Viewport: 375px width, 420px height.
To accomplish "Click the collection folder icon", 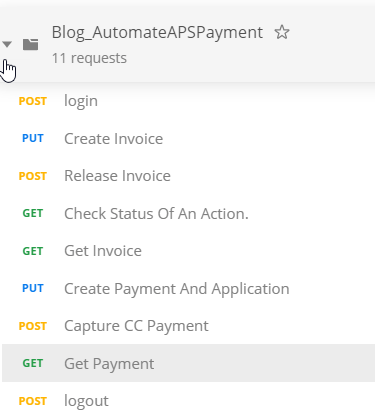I will [31, 44].
